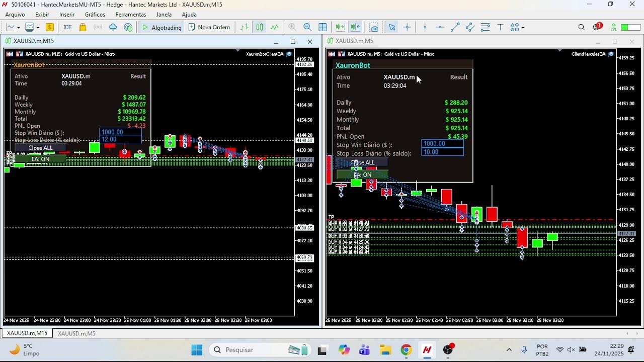Open the Arquivo menu
The image size is (644, 362).
[15, 15]
